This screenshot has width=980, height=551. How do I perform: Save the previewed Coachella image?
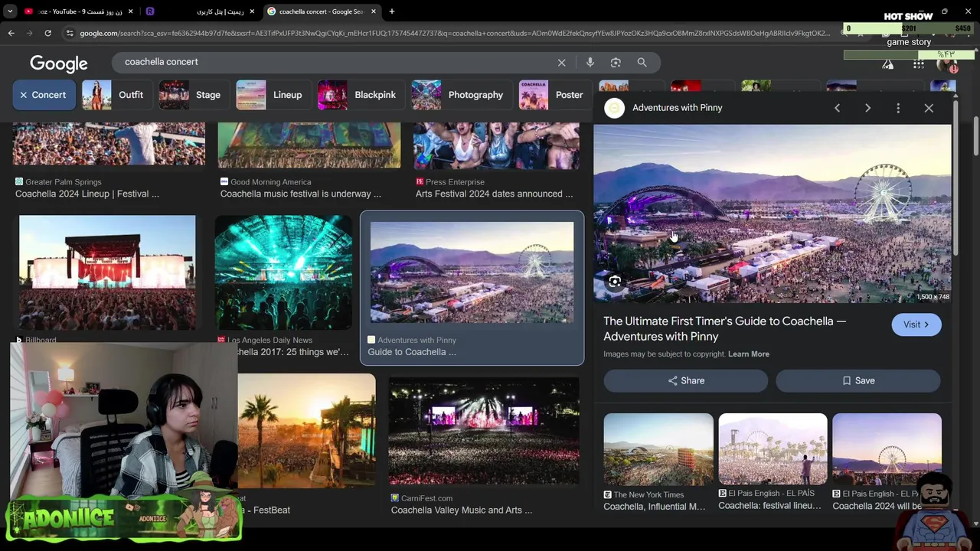point(858,380)
